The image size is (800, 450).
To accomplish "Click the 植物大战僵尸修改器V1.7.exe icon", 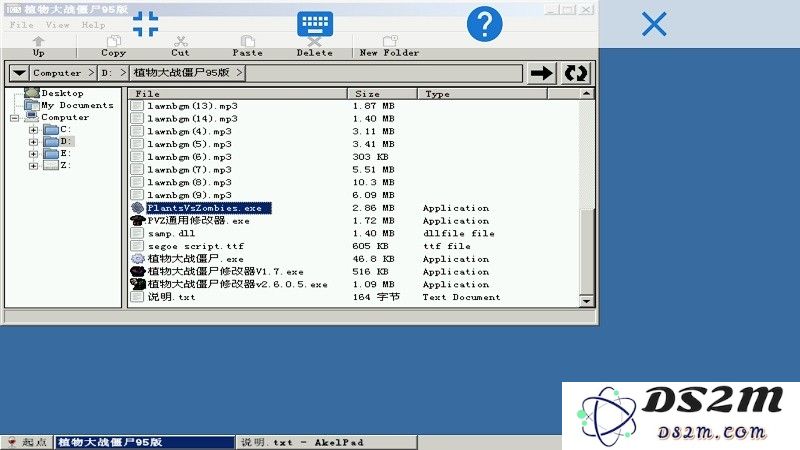I will (x=137, y=271).
